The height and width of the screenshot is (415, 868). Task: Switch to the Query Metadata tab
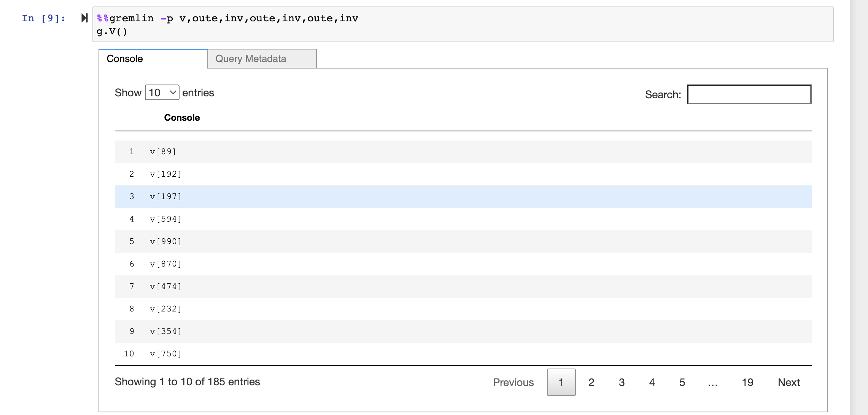251,59
